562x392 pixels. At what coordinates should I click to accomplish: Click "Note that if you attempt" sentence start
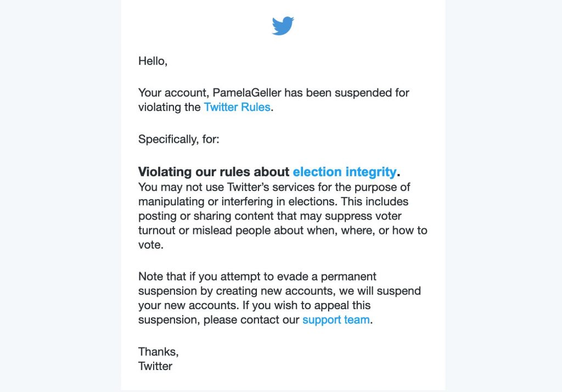(x=199, y=277)
